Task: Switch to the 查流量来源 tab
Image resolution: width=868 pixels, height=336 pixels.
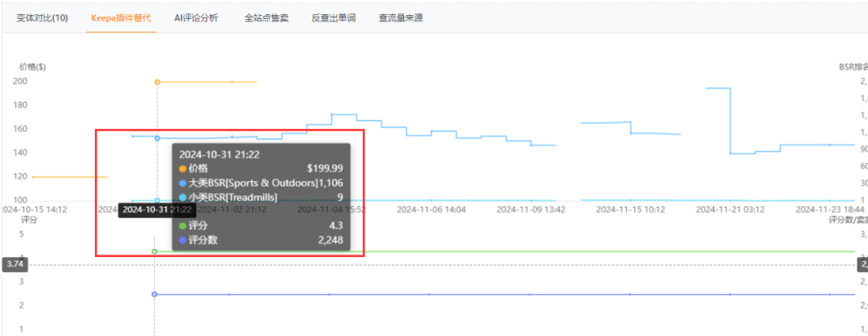Action: pyautogui.click(x=400, y=18)
